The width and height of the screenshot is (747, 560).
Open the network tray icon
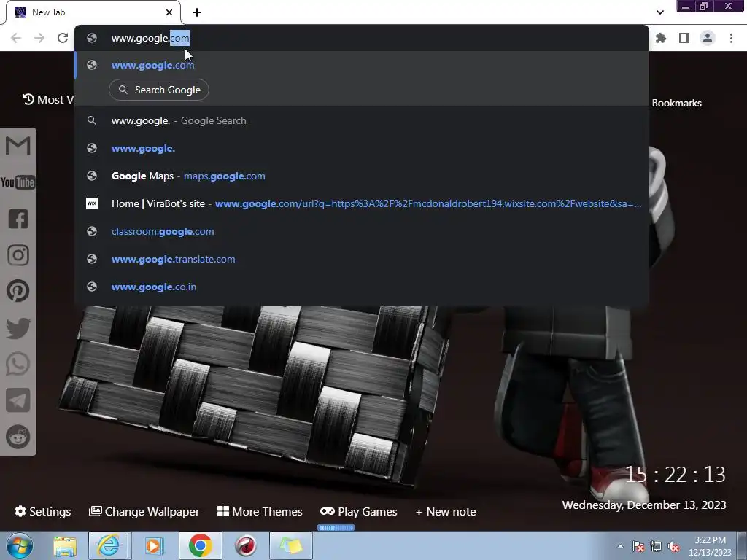tap(656, 546)
